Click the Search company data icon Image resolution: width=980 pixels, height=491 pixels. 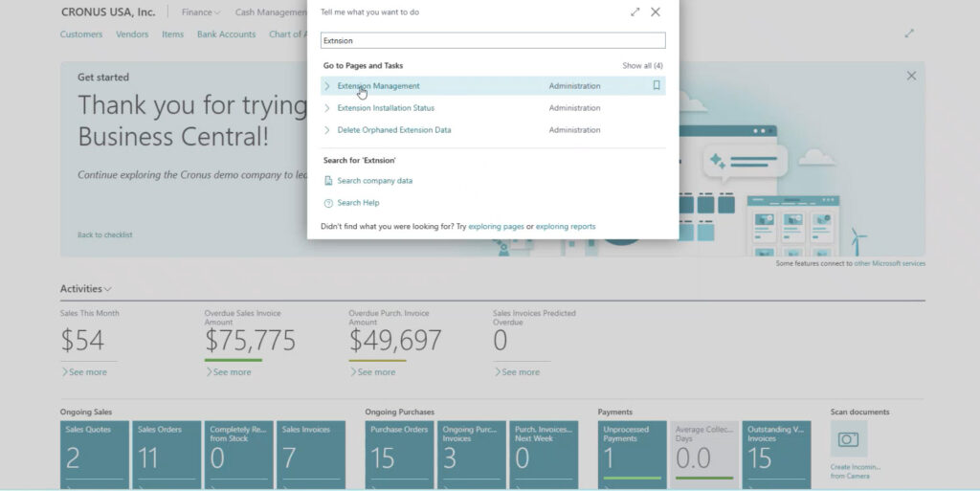[328, 181]
